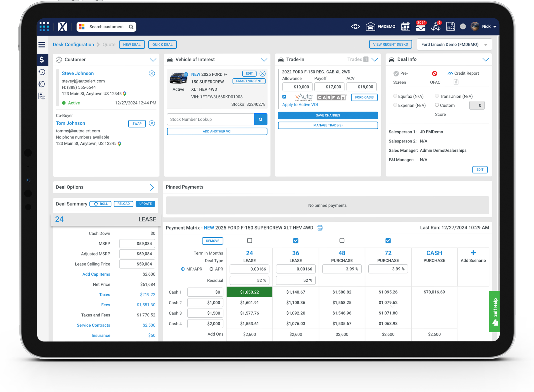Open the apps grid launcher icon
534x392 pixels.
click(x=44, y=27)
